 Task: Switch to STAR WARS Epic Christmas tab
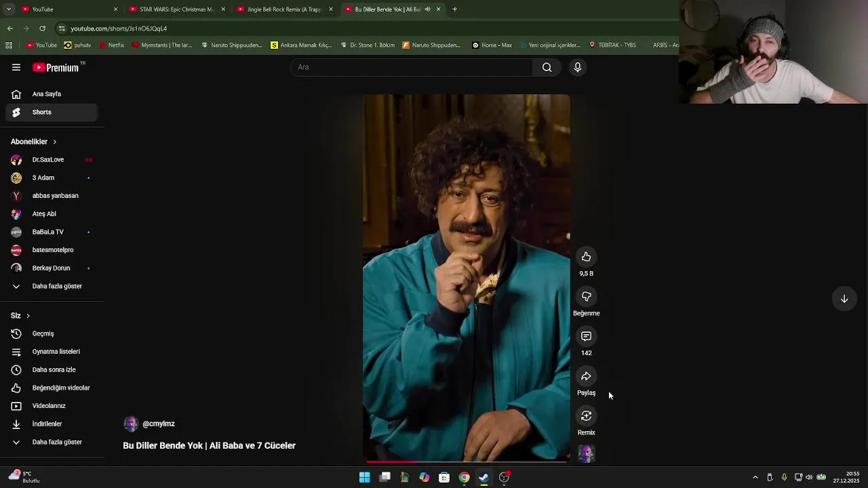point(176,9)
